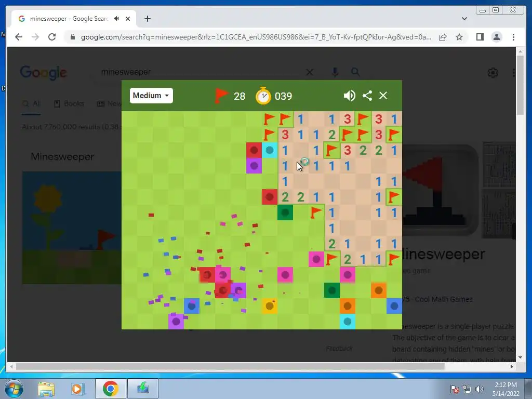Open the sunflower Minesweeper image thumbnail

pyautogui.click(x=72, y=228)
